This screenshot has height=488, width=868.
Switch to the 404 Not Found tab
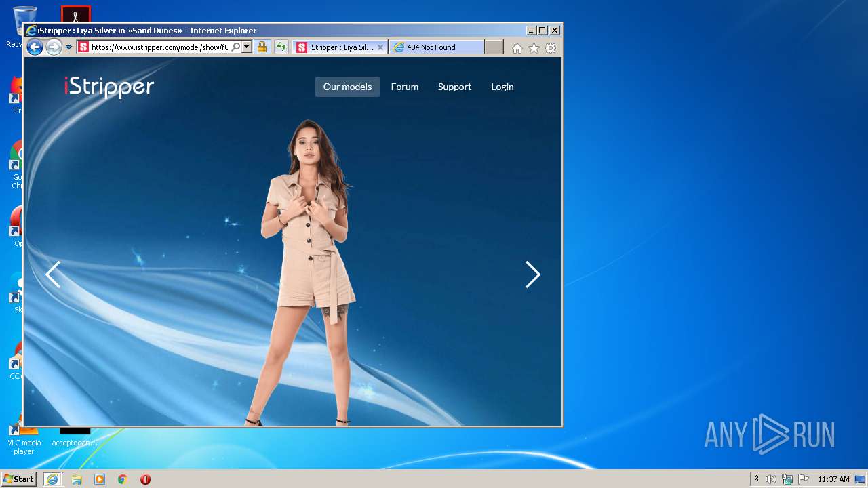[437, 47]
